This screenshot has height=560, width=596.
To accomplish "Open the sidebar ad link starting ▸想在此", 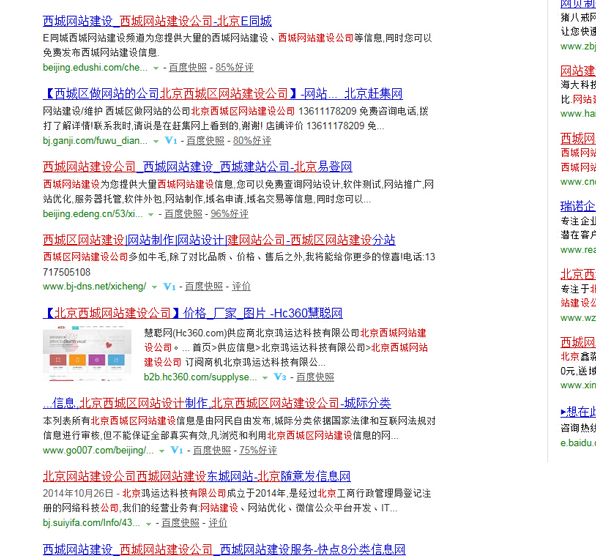I will 578,411.
